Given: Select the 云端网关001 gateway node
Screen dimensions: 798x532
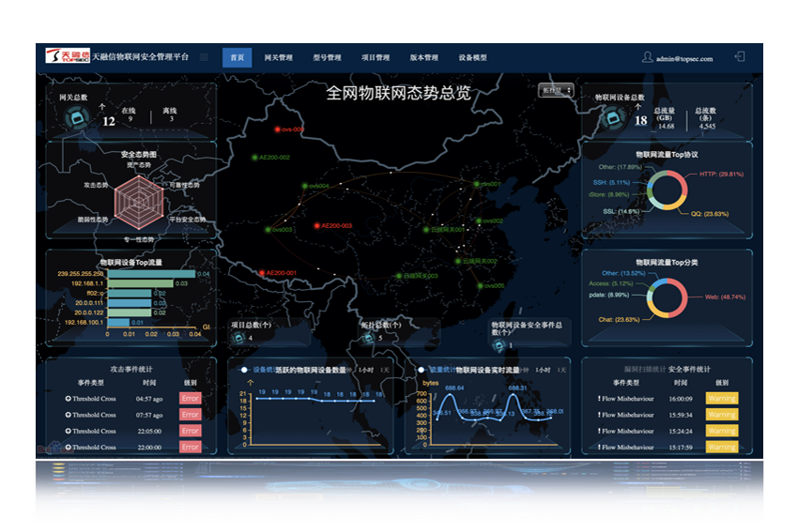Looking at the screenshot, I should tap(426, 229).
